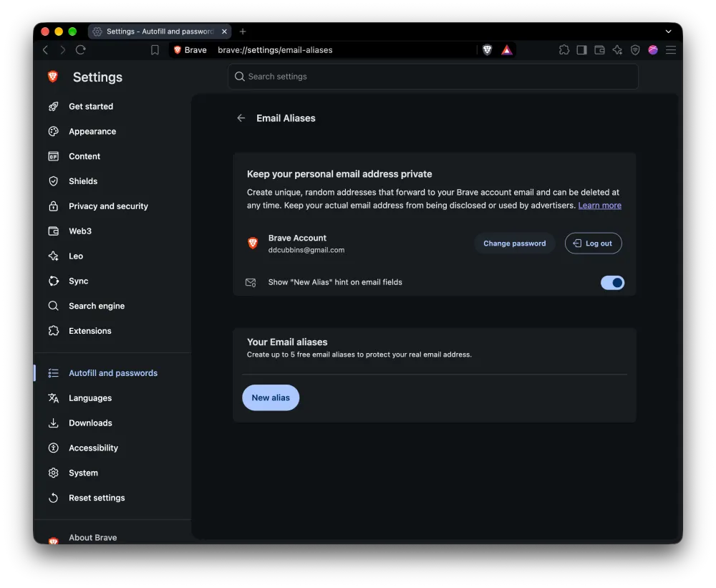Click the address bar URL
The width and height of the screenshot is (716, 588).
point(275,50)
